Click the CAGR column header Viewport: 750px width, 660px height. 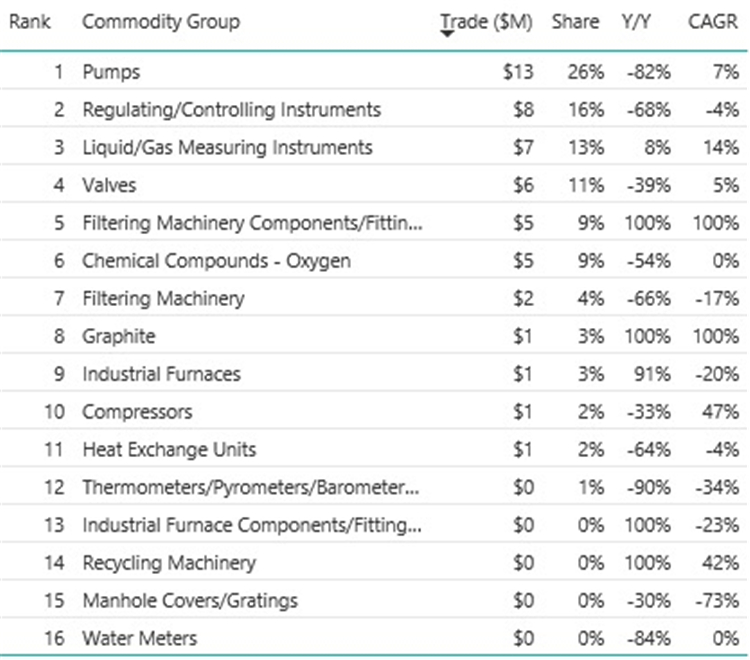[713, 22]
